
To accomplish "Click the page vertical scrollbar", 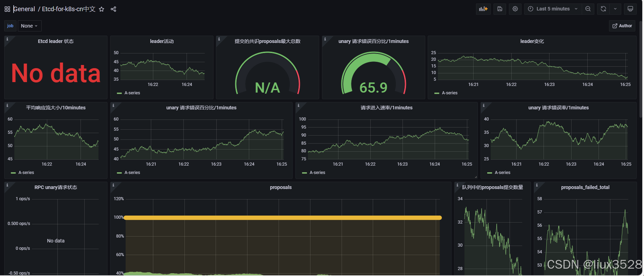I will point(641,70).
